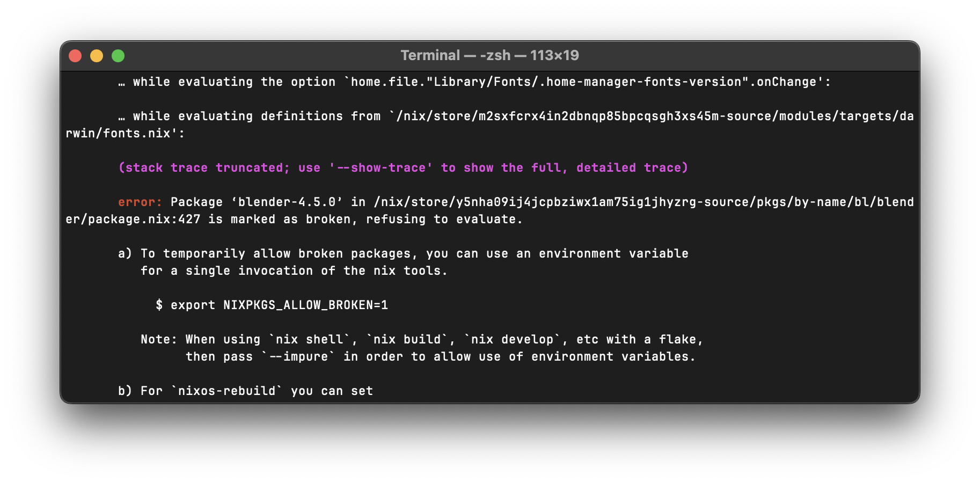Click the red close window button
Viewport: 980px width, 483px height.
75,56
